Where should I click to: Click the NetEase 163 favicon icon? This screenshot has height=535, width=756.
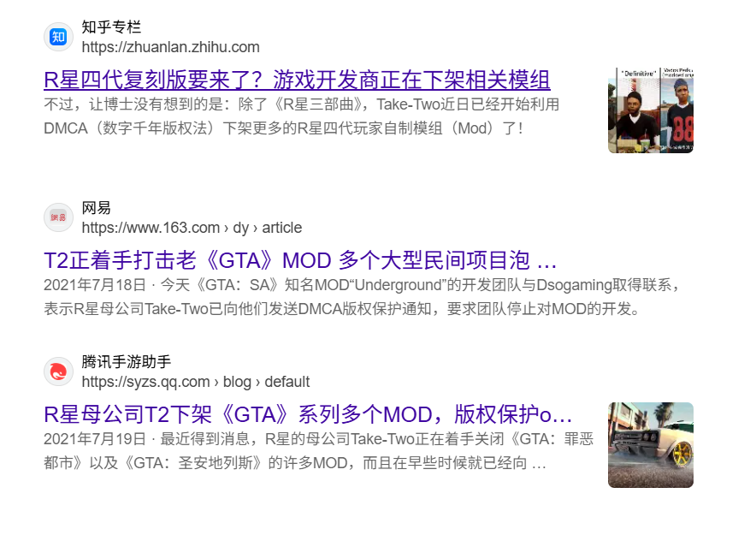58,217
